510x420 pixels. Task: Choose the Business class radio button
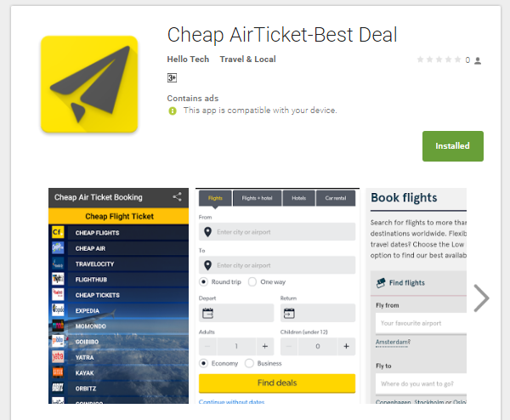pos(249,363)
